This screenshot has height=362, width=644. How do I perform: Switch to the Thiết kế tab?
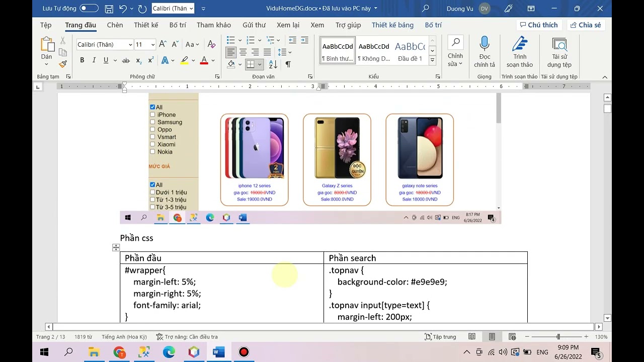(x=146, y=25)
